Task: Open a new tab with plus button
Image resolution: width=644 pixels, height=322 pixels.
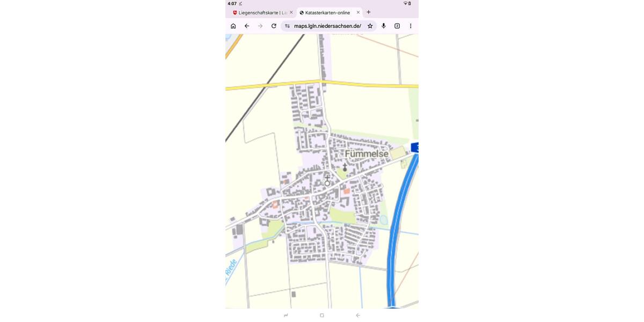Action: click(369, 12)
